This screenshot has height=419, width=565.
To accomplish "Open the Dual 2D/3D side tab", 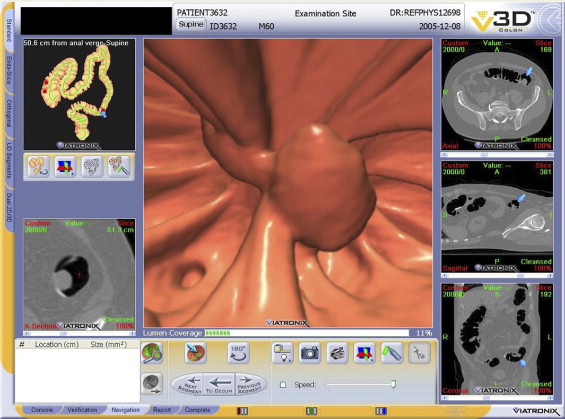I will pyautogui.click(x=9, y=208).
